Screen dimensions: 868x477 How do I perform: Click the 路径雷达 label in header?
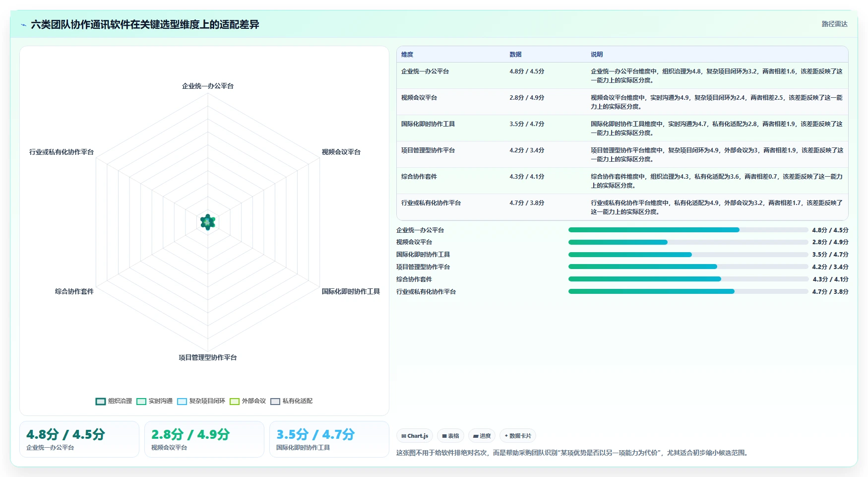point(834,24)
